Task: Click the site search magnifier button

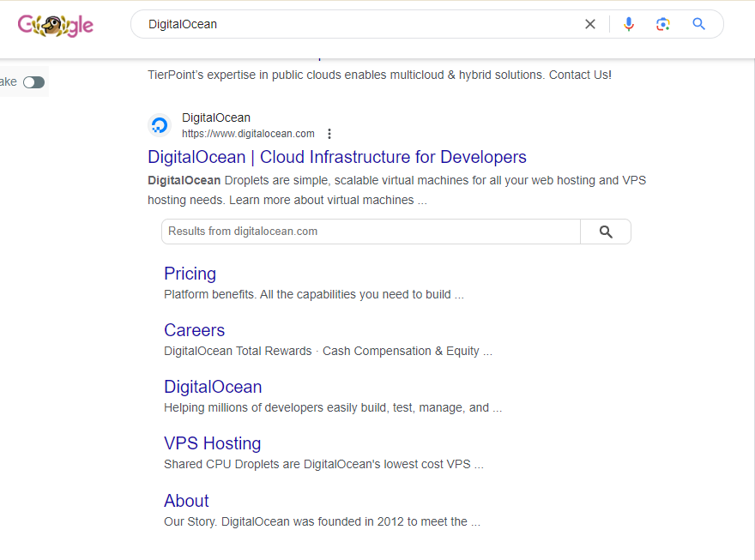Action: point(606,232)
